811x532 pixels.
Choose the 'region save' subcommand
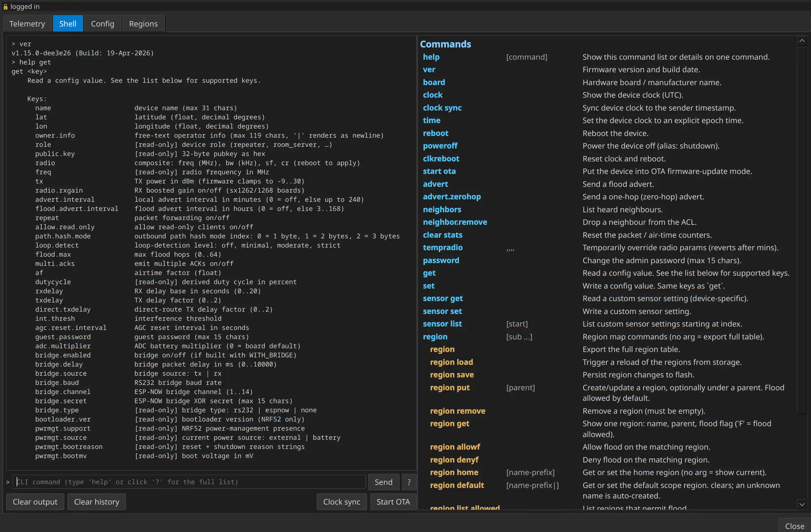click(x=452, y=375)
